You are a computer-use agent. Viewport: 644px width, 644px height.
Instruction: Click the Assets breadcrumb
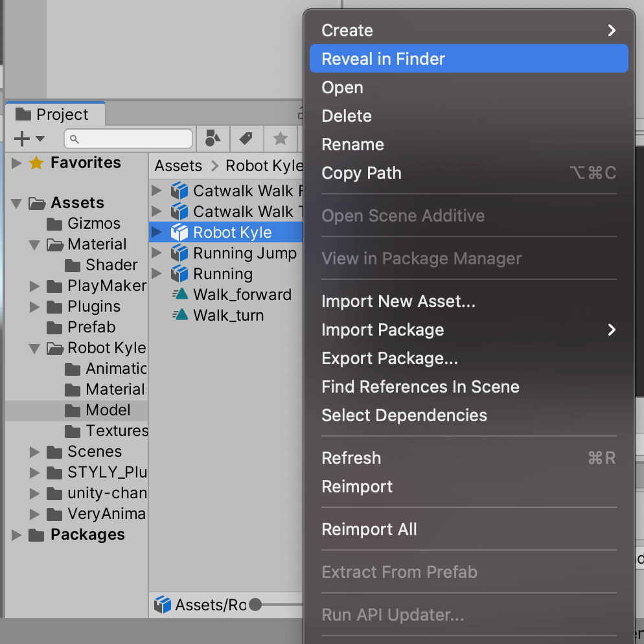pos(178,166)
